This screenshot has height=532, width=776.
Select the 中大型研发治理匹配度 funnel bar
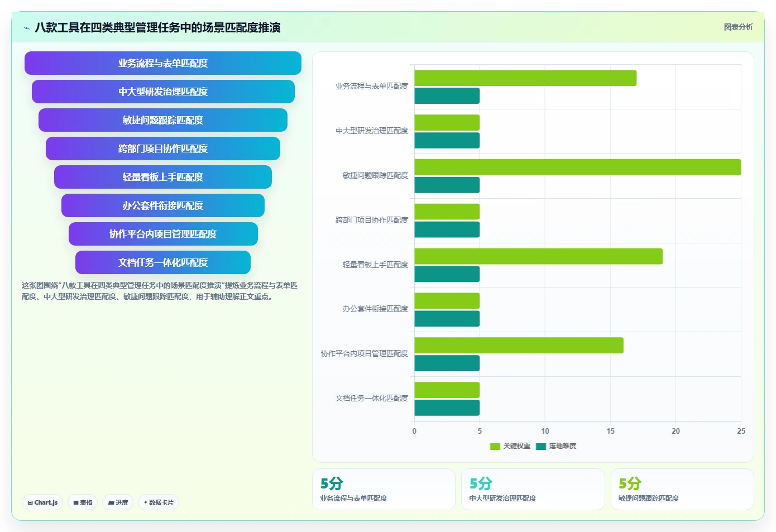(x=163, y=92)
